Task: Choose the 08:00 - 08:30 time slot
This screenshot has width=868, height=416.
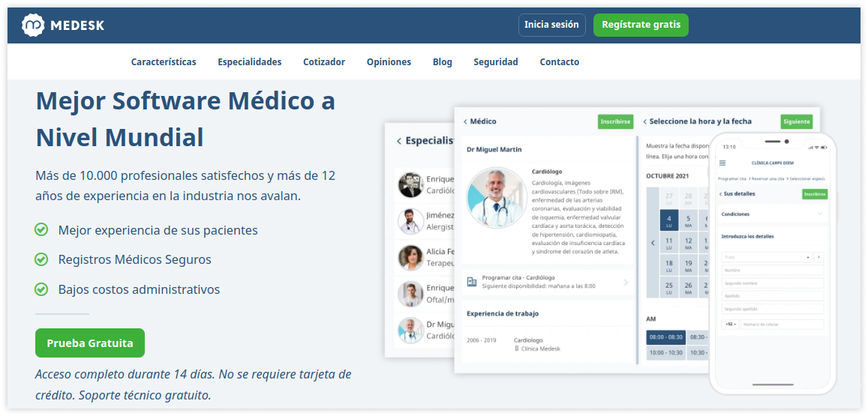Action: pyautogui.click(x=666, y=337)
